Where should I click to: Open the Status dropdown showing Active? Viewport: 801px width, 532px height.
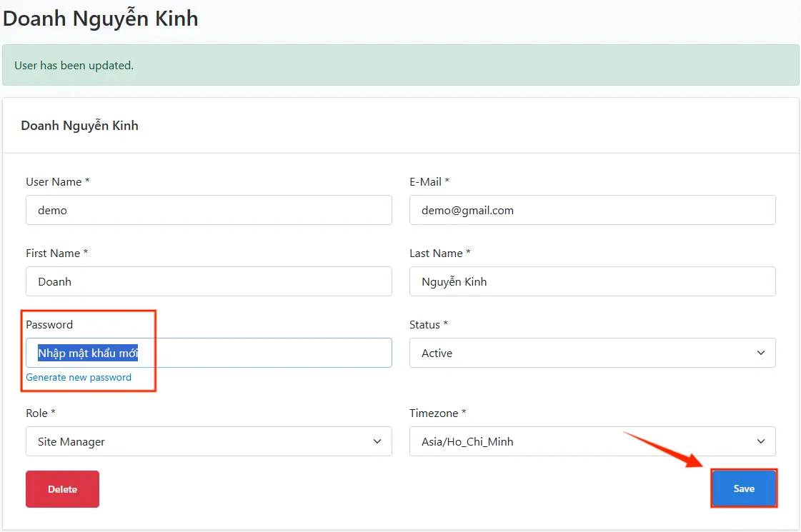592,353
